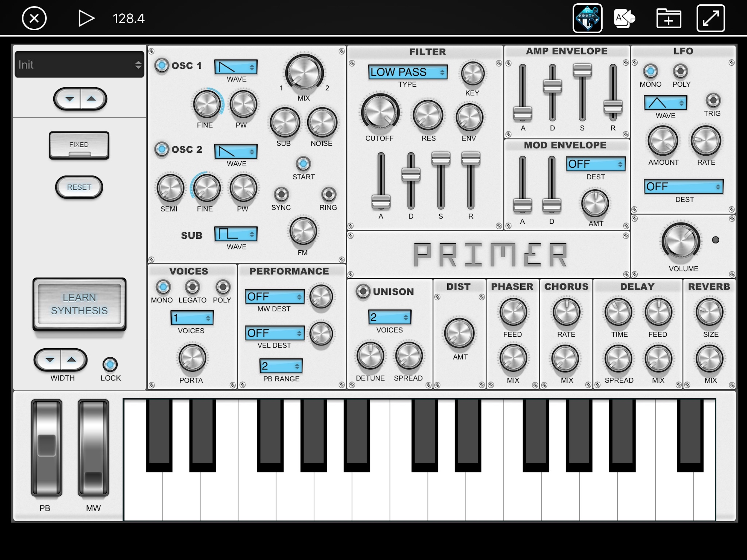Click the expand-to-fullscreen arrows icon

711,18
